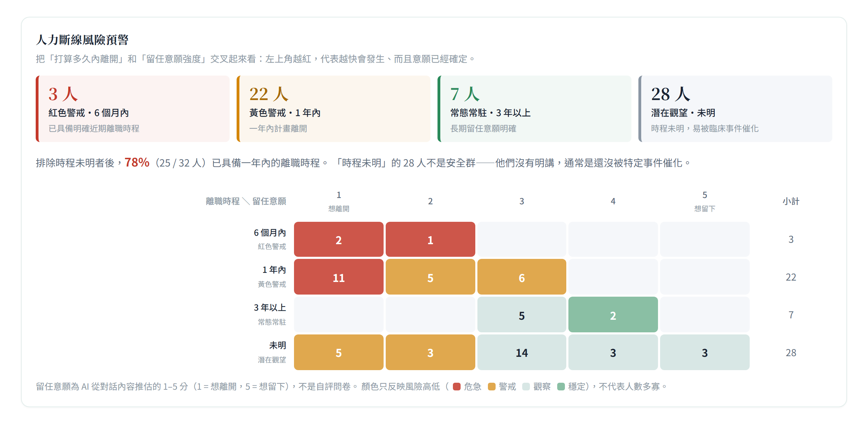Viewport: 868px width, 424px height.
Task: Click the red danger legend swatch 危急
Action: 456,387
